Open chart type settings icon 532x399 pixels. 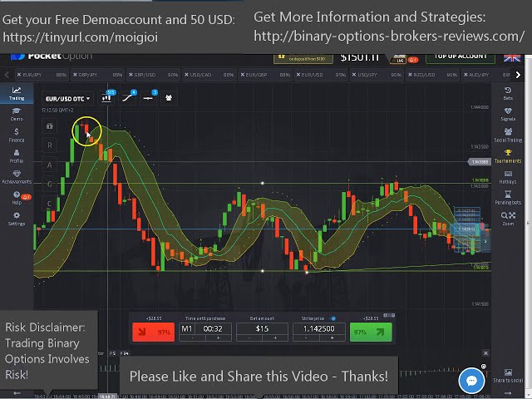[x=106, y=98]
